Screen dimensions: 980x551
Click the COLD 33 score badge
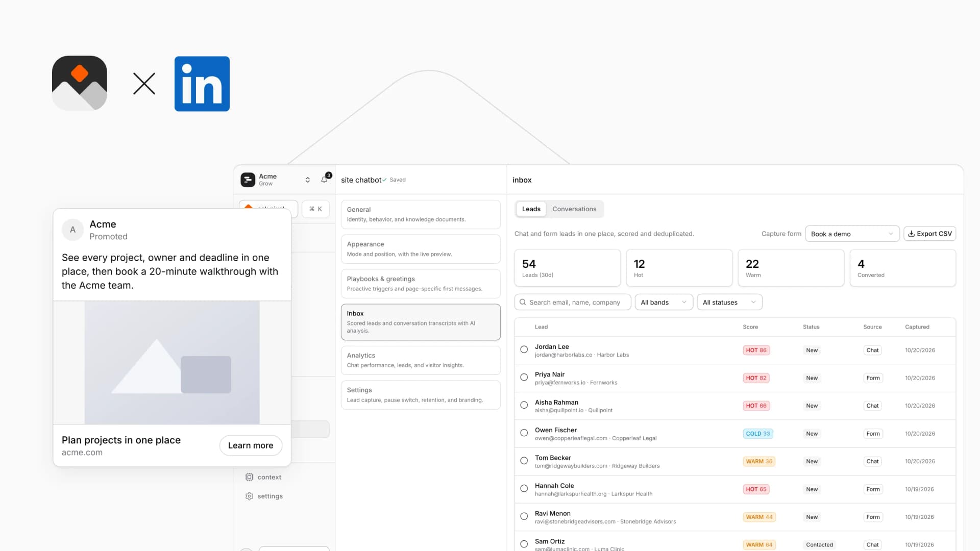[757, 434]
